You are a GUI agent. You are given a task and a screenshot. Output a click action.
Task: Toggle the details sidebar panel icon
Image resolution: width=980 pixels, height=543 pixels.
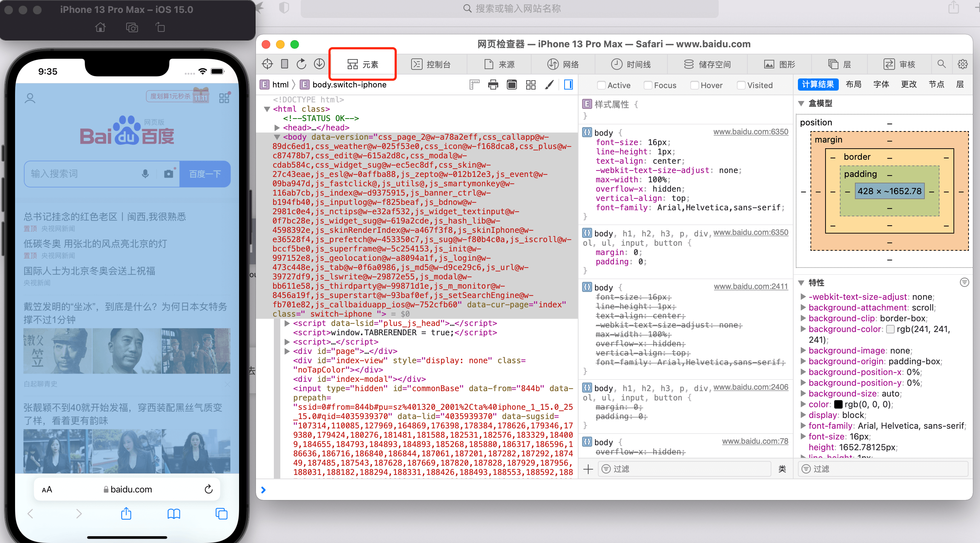click(x=569, y=85)
